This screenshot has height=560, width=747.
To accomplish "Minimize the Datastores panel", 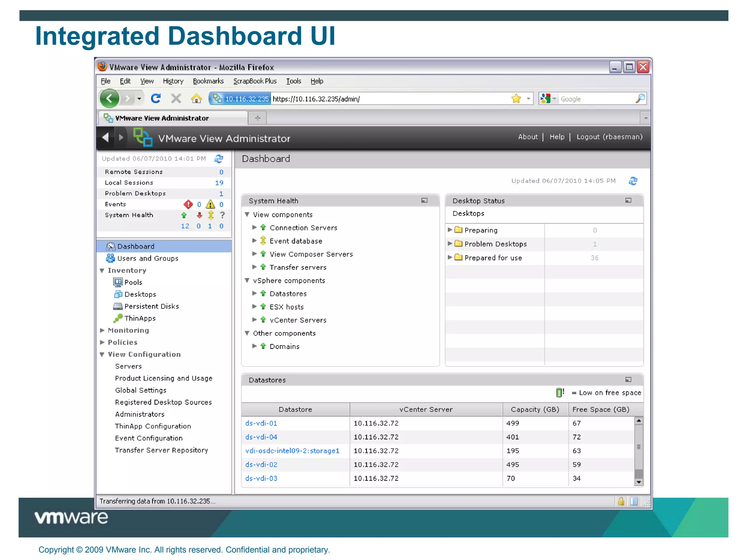I will [628, 380].
